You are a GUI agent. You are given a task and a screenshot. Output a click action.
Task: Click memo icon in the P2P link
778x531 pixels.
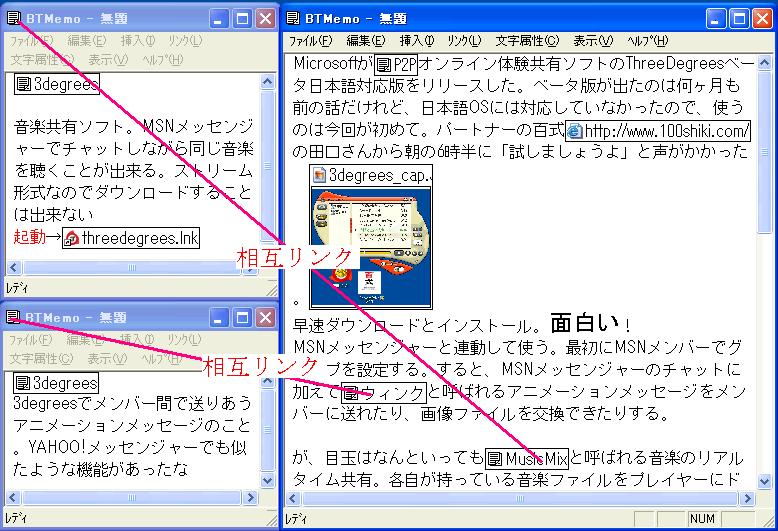click(x=384, y=65)
